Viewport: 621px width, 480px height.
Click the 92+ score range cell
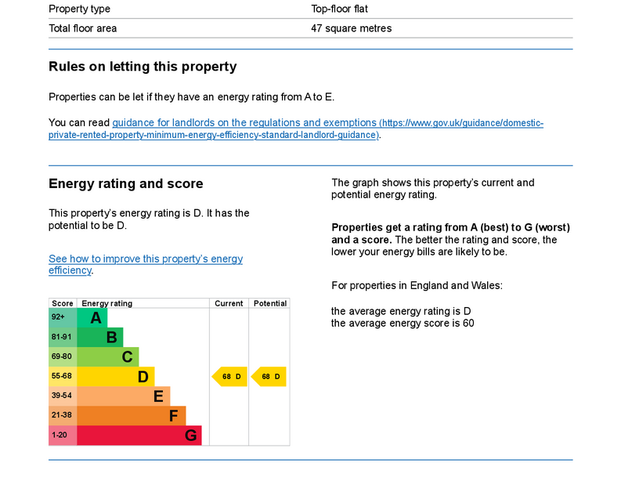(x=62, y=318)
